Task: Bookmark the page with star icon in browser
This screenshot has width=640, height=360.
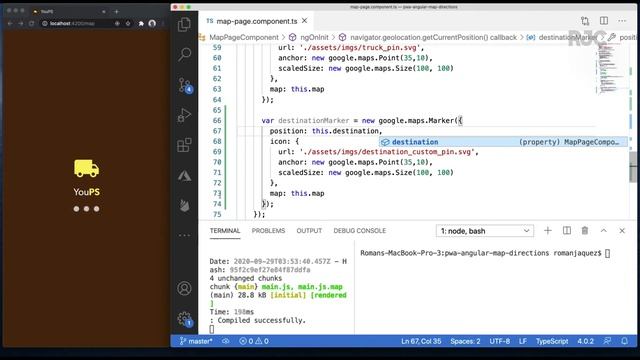Action: click(128, 24)
